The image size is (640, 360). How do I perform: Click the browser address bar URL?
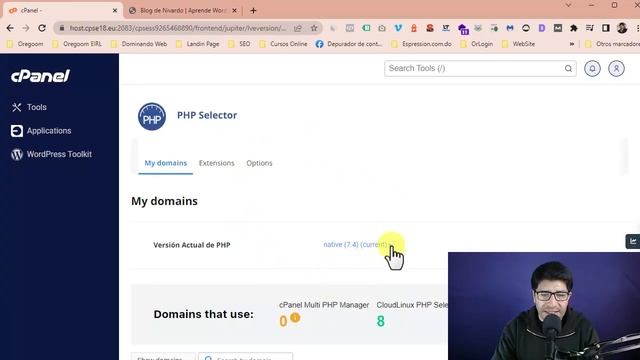click(178, 28)
